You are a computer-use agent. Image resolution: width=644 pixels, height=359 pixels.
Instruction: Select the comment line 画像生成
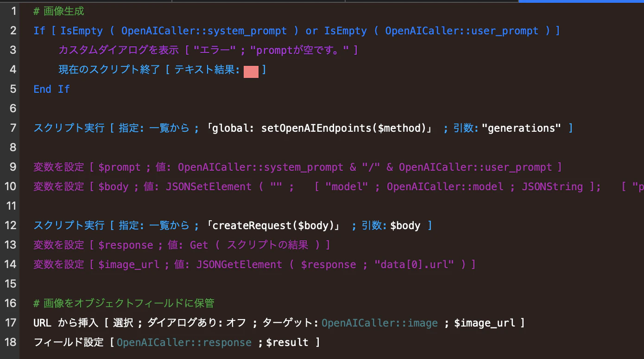(59, 11)
